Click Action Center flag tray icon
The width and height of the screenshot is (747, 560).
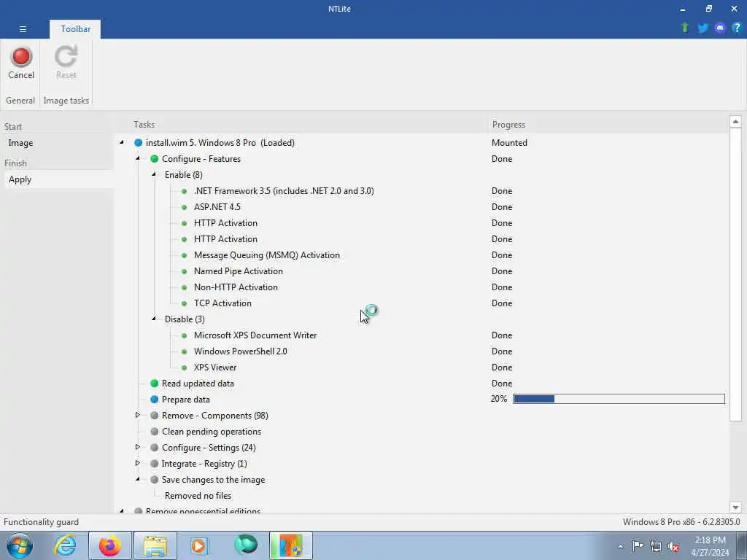point(638,546)
